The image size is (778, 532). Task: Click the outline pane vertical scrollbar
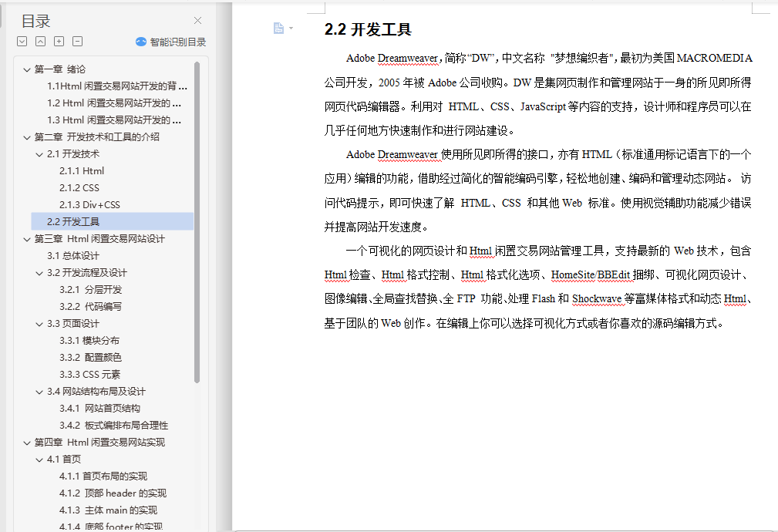tap(197, 222)
